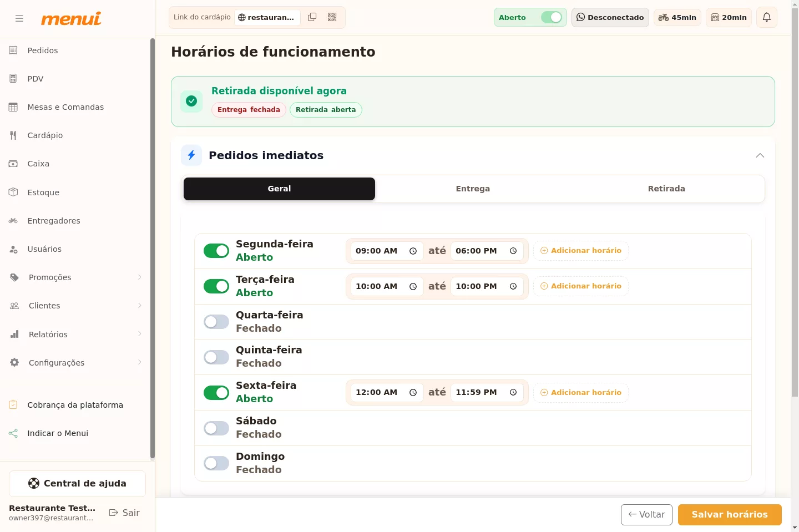
Task: Click the Relatórios bar chart icon
Action: coord(14,335)
